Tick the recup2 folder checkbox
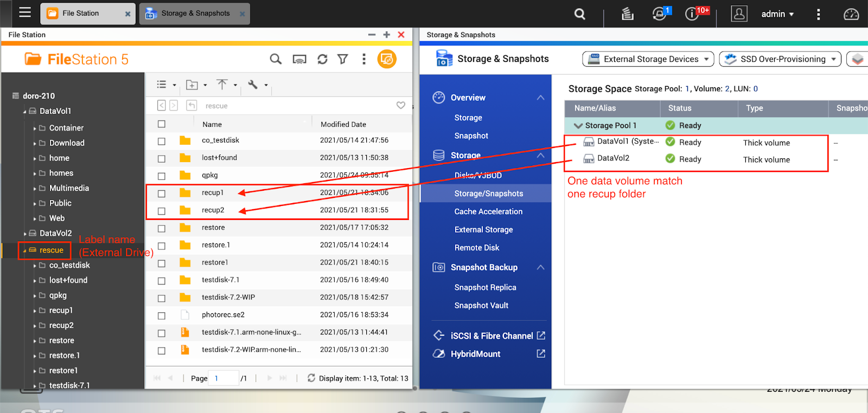 pyautogui.click(x=162, y=211)
